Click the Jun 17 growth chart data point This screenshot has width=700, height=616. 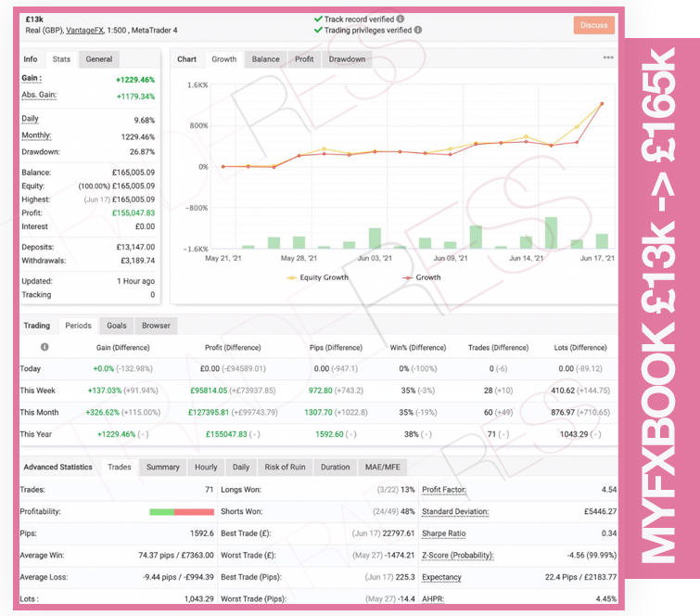(602, 104)
